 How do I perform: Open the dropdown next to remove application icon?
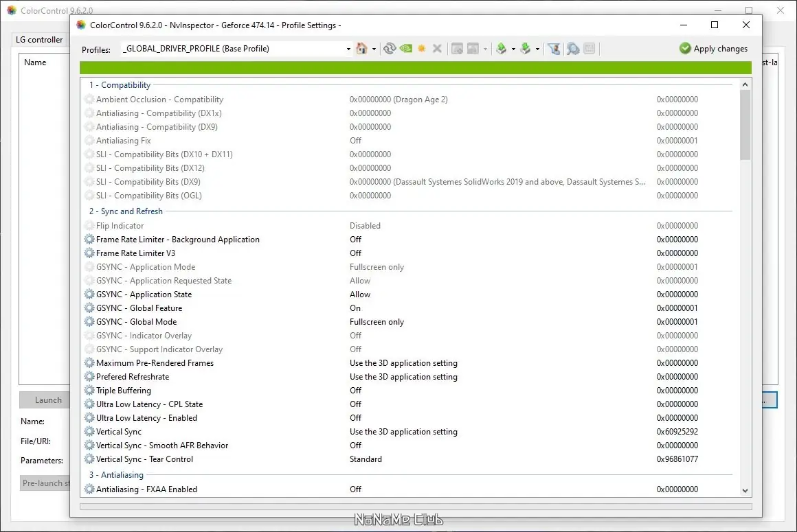486,49
